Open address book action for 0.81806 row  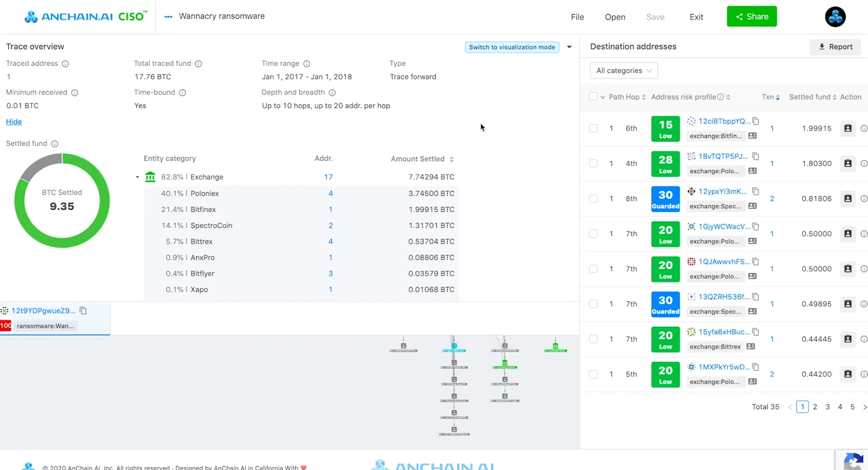848,199
